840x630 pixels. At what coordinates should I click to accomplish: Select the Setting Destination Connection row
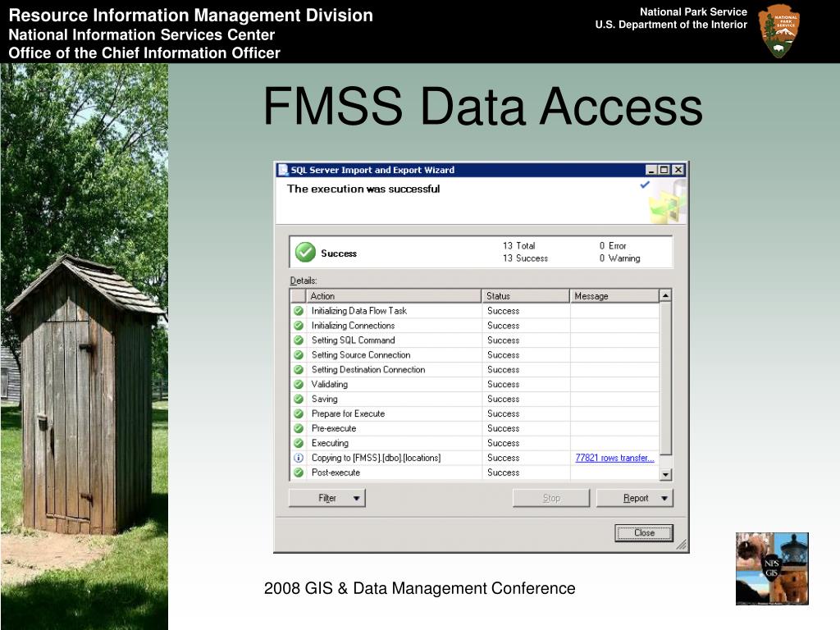tap(475, 370)
